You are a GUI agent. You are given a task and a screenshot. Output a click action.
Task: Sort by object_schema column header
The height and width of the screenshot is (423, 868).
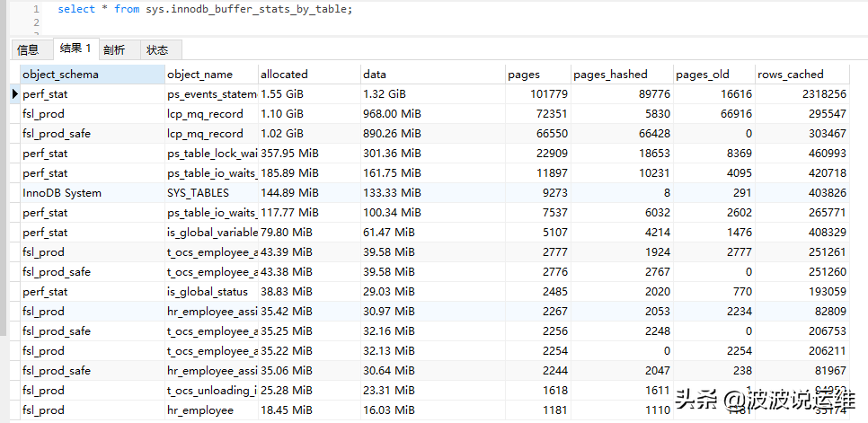coord(93,75)
